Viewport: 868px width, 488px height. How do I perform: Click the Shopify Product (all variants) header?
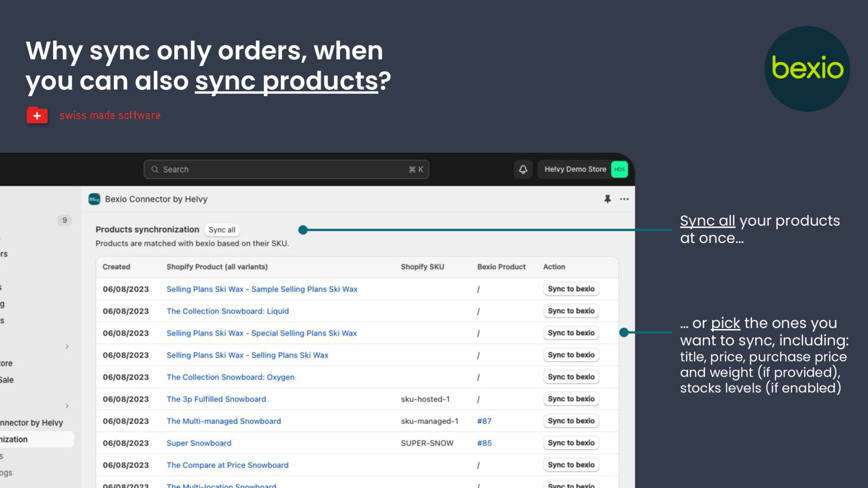[217, 267]
